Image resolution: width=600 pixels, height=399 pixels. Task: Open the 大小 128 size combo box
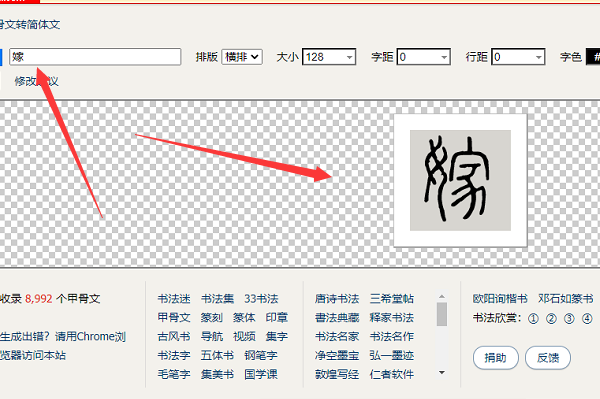(x=329, y=57)
